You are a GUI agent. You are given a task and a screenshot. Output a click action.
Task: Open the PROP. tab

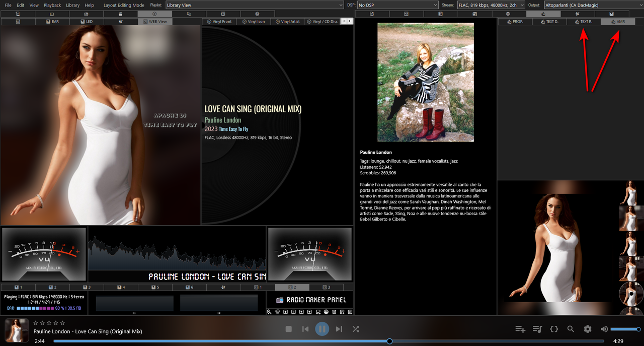point(515,22)
